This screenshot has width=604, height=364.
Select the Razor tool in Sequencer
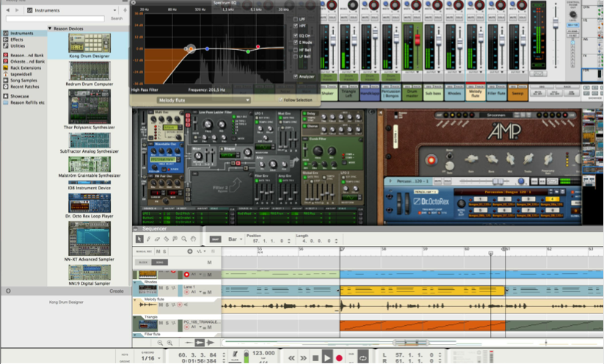(x=166, y=239)
